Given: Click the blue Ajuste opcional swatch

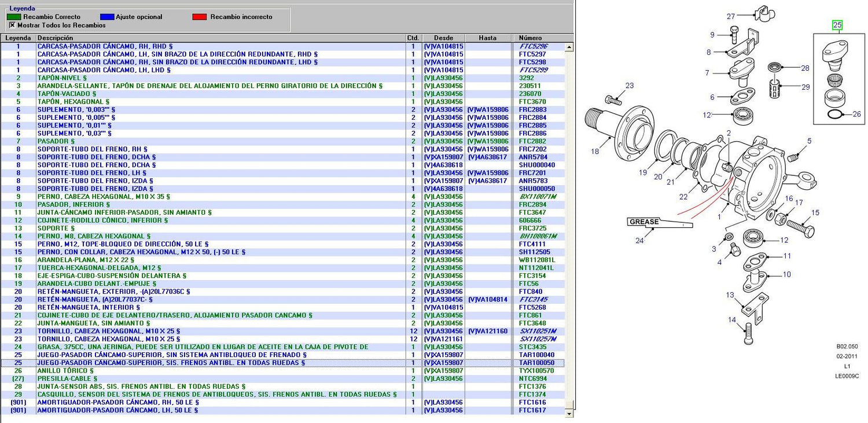Looking at the screenshot, I should 107,17.
